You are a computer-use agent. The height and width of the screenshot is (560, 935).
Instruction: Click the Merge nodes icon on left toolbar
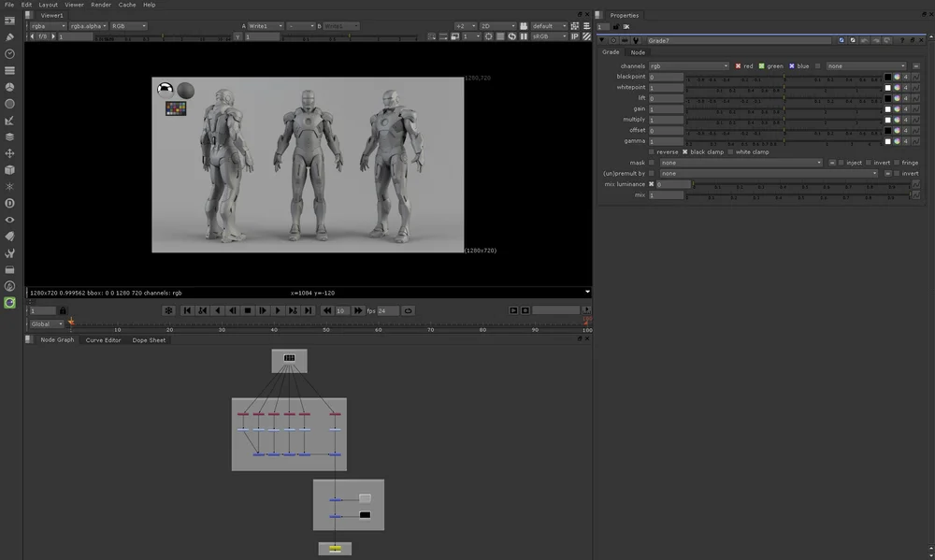pos(9,139)
